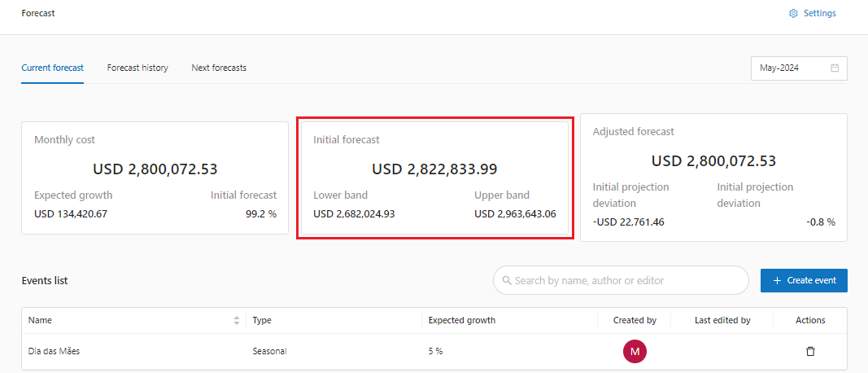This screenshot has width=868, height=373.
Task: Select the Adjusted forecast card
Action: (713, 178)
